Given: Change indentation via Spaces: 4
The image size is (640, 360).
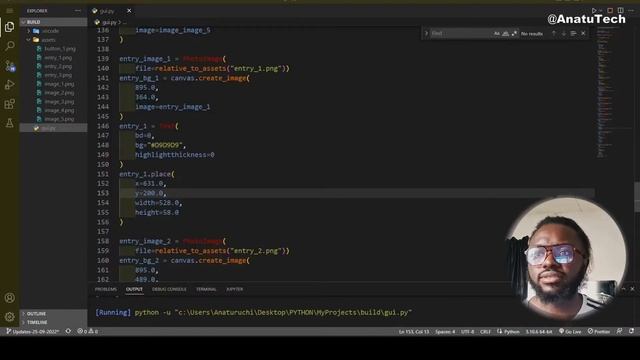Looking at the screenshot, I should point(445,332).
